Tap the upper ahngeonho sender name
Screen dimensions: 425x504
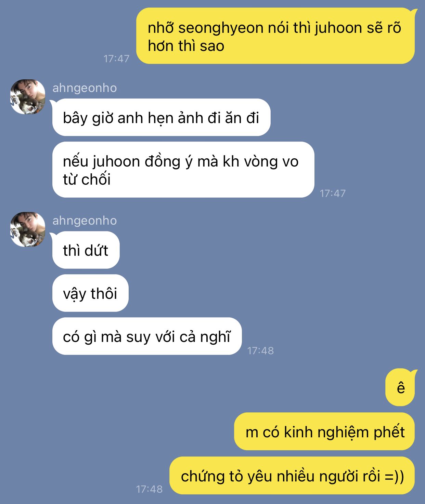(85, 88)
